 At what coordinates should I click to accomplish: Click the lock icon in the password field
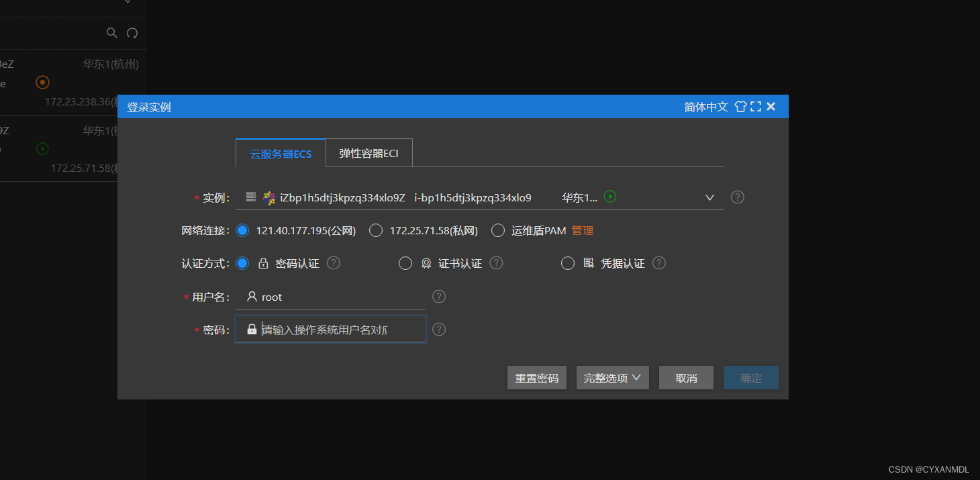252,329
